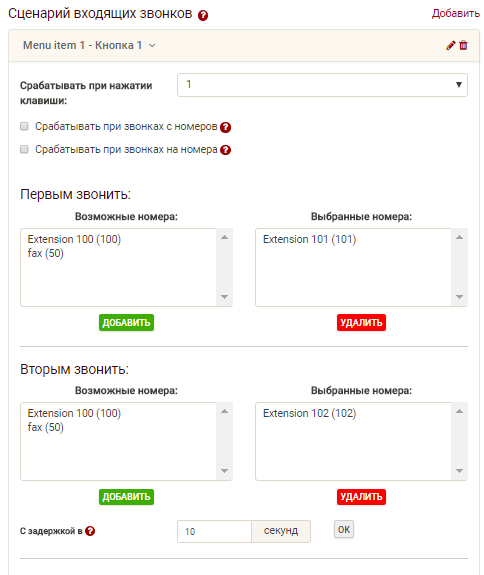484x575 pixels.
Task: Open help icon beside Срабатывать при звонках с номеров
Action: [226, 127]
